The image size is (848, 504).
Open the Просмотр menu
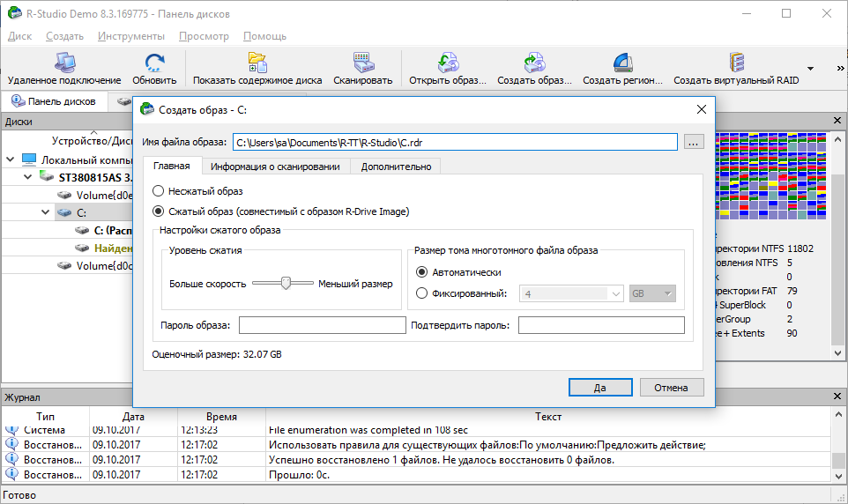pos(204,36)
